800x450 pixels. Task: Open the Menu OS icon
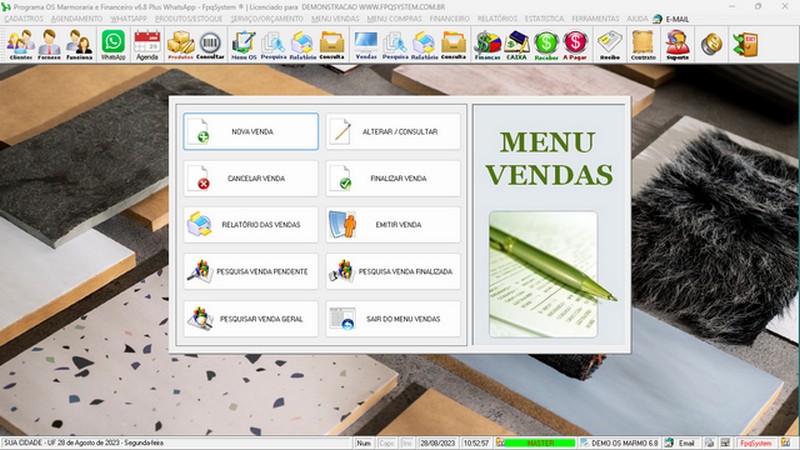tap(244, 44)
